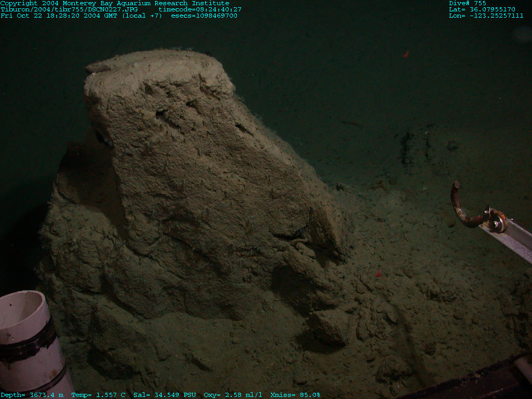Screen dimensions: 532x399
Task: Click the red animal in upper water
Action: click(406, 54)
